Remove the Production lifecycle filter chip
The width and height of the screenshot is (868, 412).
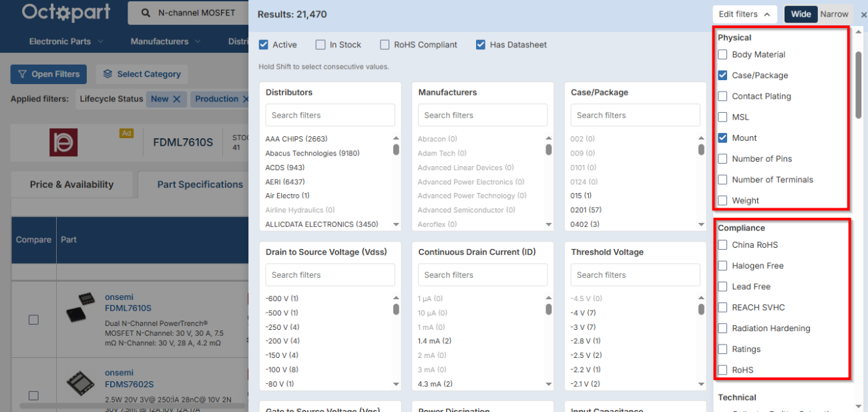click(x=246, y=99)
